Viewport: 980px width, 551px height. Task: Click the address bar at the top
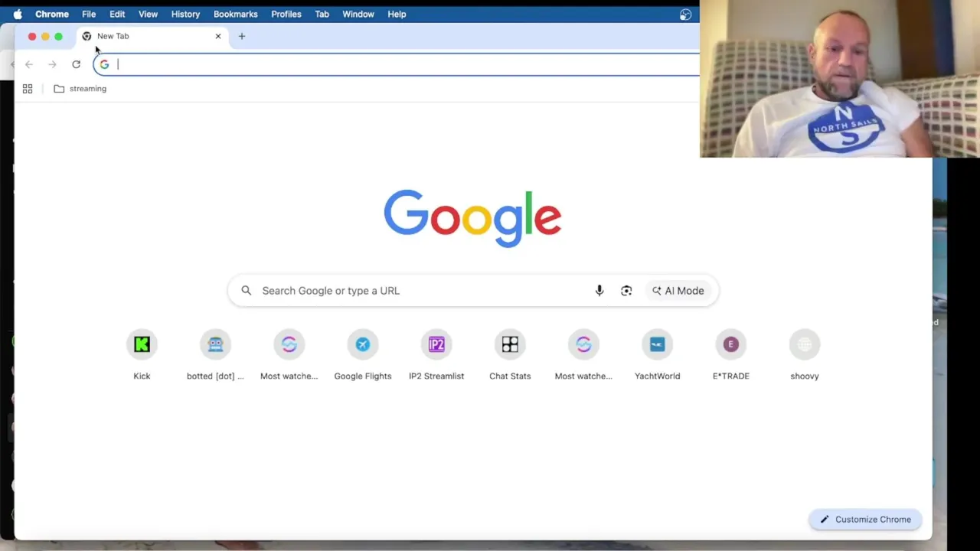pos(397,64)
